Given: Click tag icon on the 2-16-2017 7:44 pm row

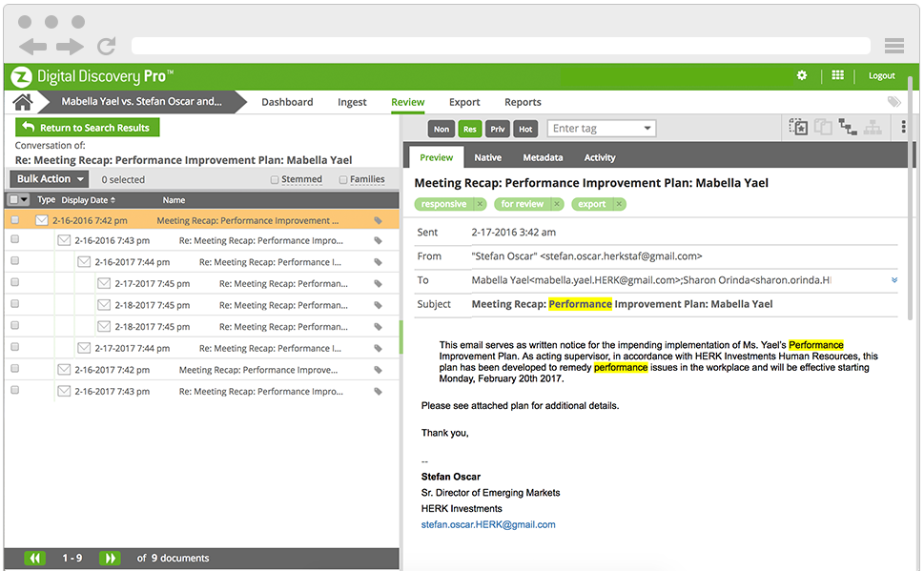Looking at the screenshot, I should point(378,262).
